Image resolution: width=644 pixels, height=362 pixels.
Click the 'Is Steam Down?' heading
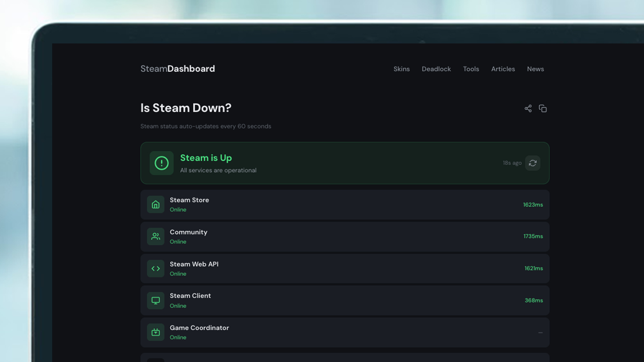pos(186,108)
